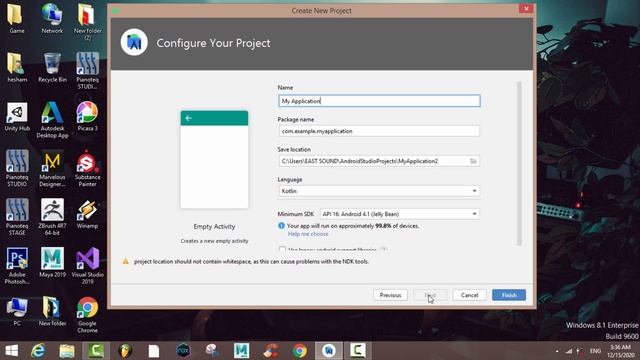
Task: Select the ZBrush 4R7 64-bit shortcut
Action: point(52,217)
